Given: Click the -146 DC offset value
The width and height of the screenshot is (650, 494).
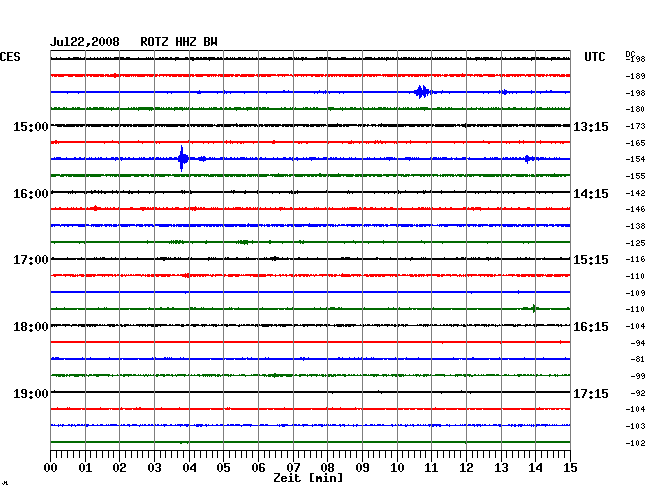Looking at the screenshot, I should (635, 209).
